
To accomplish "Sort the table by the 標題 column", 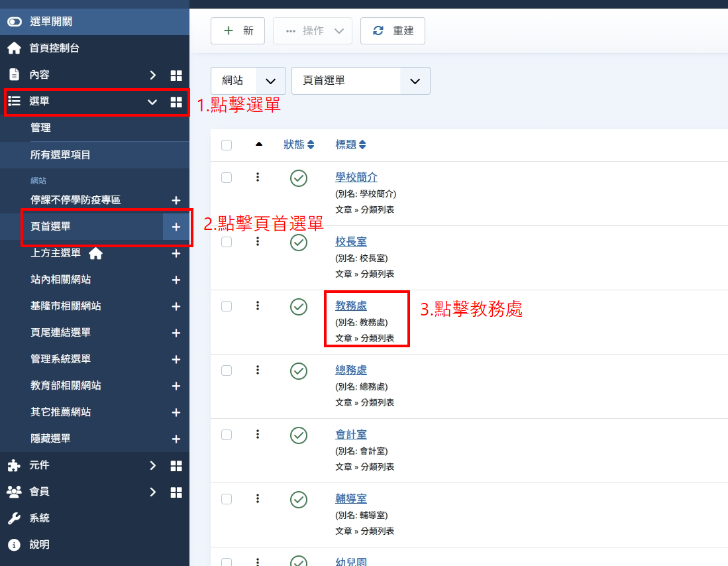I will pyautogui.click(x=350, y=144).
